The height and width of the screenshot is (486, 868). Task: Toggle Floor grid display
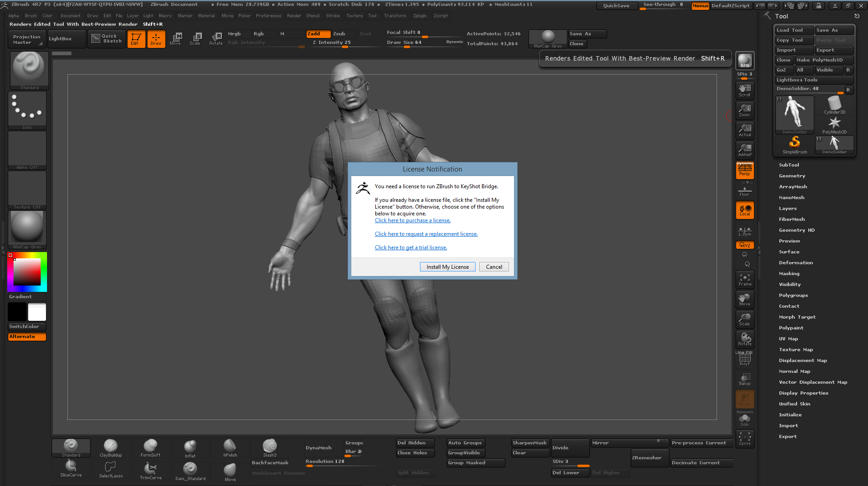[745, 191]
